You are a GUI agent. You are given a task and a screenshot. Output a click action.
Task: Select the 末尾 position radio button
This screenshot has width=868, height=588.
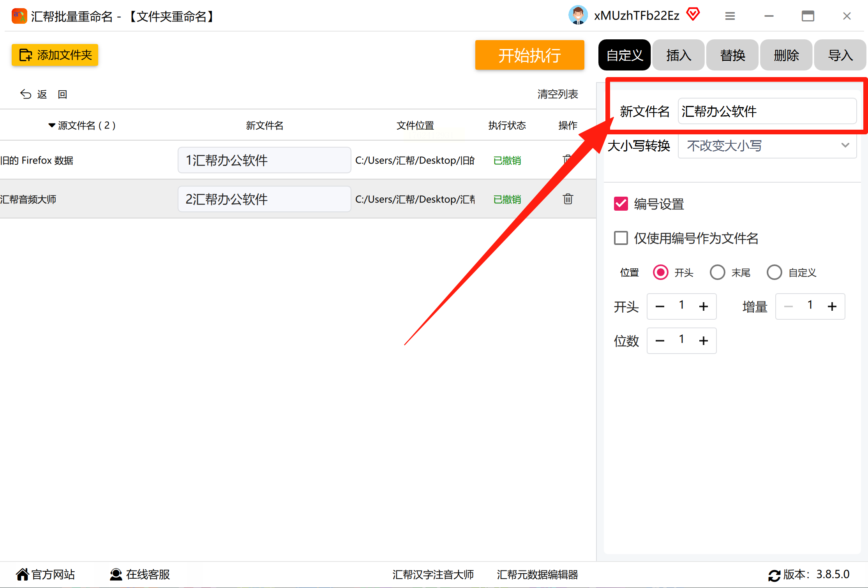click(717, 272)
